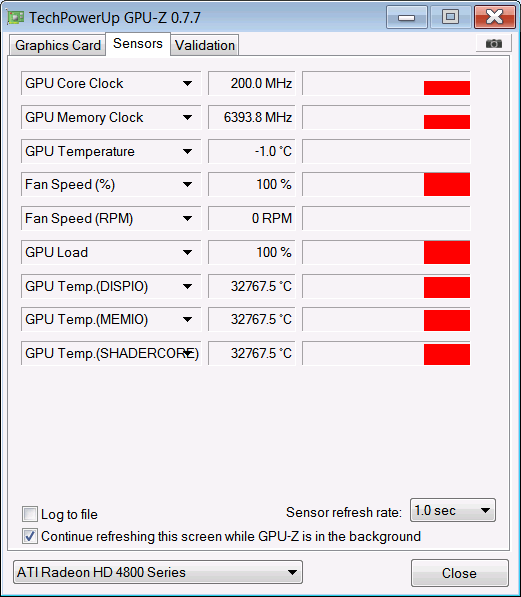This screenshot has height=597, width=521.
Task: Open the Sensor refresh rate combo box
Action: click(453, 510)
